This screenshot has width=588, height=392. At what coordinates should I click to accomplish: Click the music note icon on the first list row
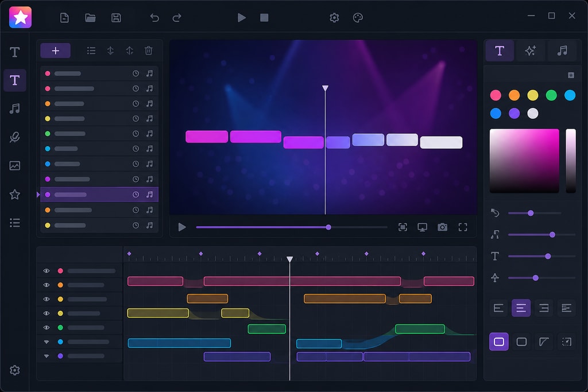point(150,73)
